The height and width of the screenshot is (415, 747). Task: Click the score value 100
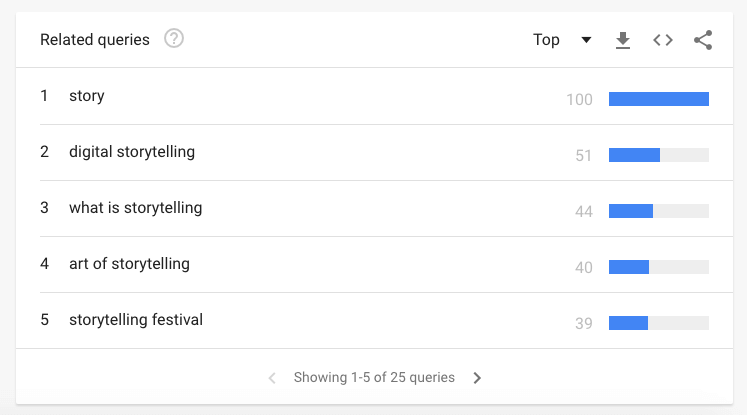(x=579, y=100)
